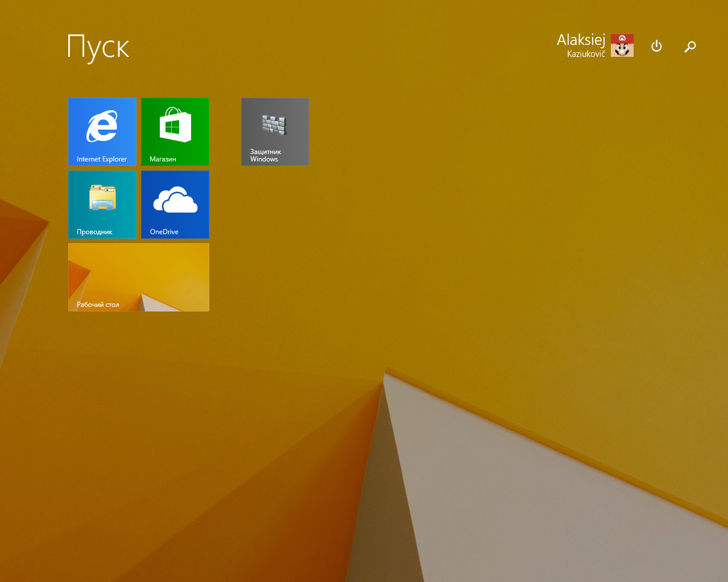Click the Пуск heading
This screenshot has height=582, width=728.
[x=98, y=47]
